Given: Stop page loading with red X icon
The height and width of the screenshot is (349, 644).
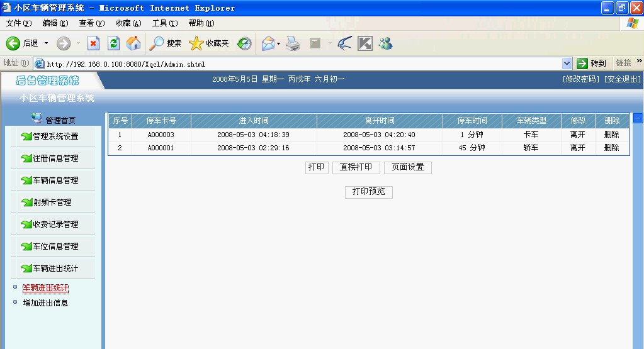Looking at the screenshot, I should click(94, 43).
